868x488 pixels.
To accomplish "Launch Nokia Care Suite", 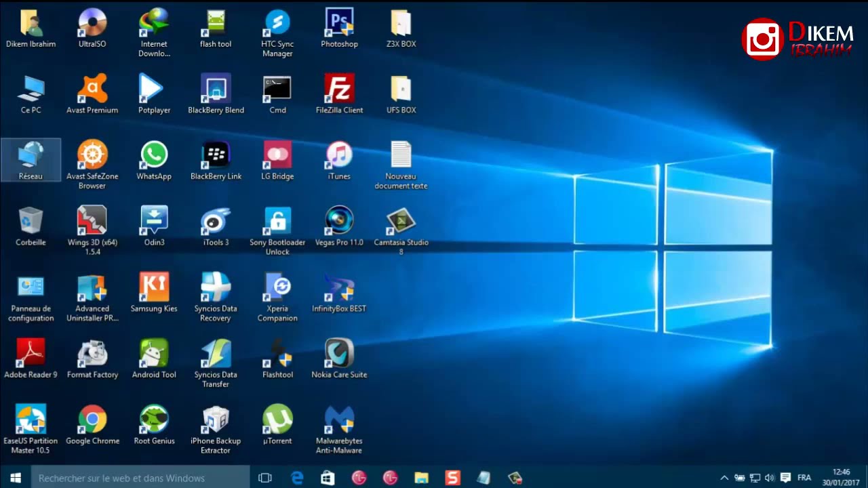I will [x=339, y=359].
